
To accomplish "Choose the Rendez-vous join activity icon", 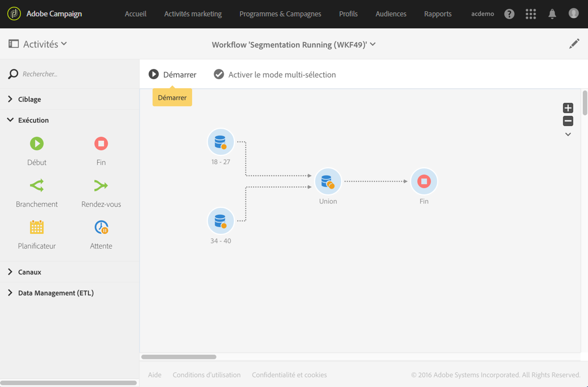I will tap(101, 186).
